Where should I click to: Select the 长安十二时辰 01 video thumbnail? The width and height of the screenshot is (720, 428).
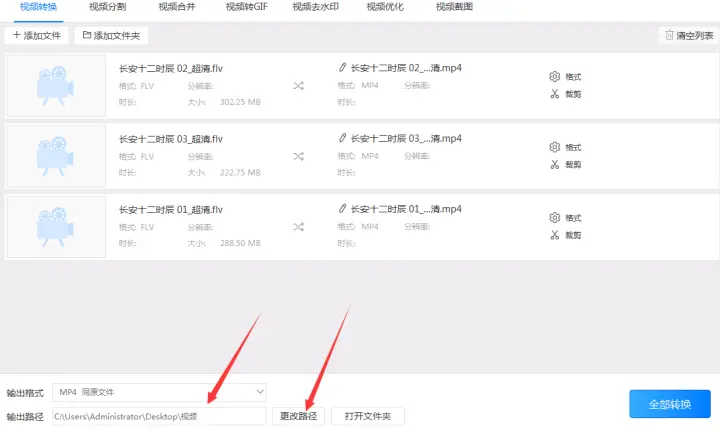click(56, 227)
